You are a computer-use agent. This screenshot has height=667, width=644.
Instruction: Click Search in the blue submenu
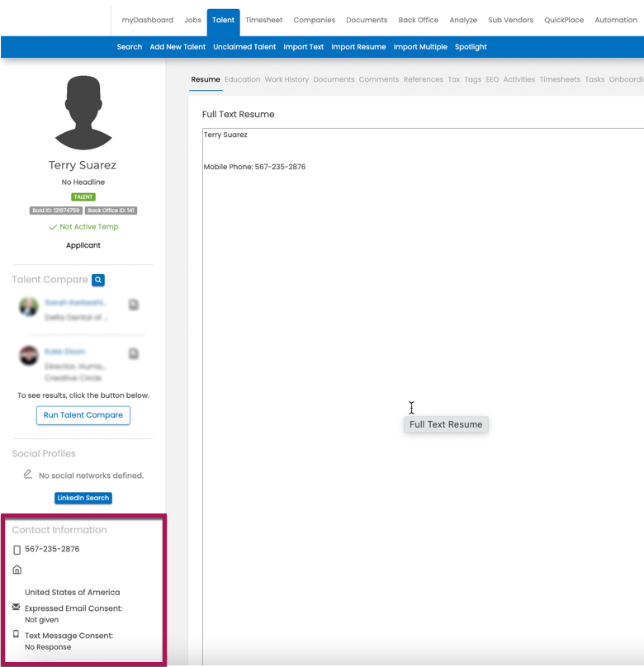[130, 47]
